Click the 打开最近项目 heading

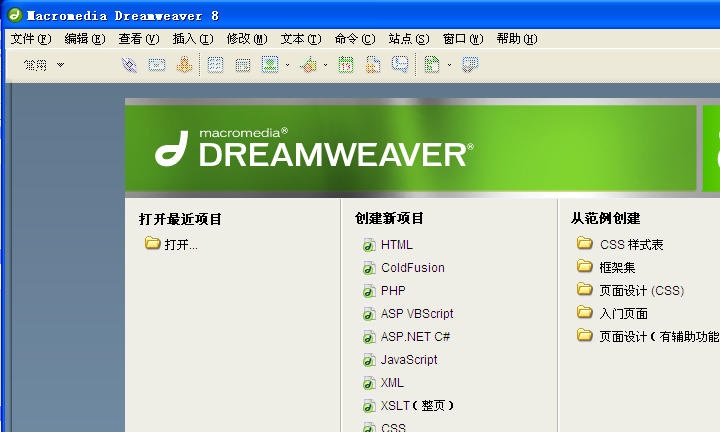click(x=180, y=219)
